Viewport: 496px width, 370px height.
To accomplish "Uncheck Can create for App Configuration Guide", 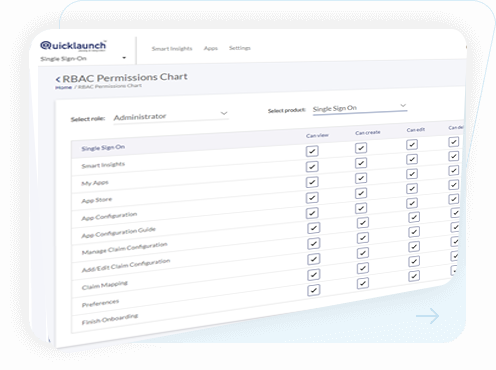I will point(361,208).
